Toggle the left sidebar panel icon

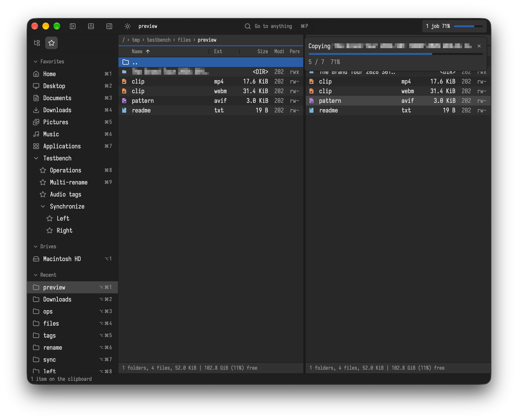coord(73,26)
